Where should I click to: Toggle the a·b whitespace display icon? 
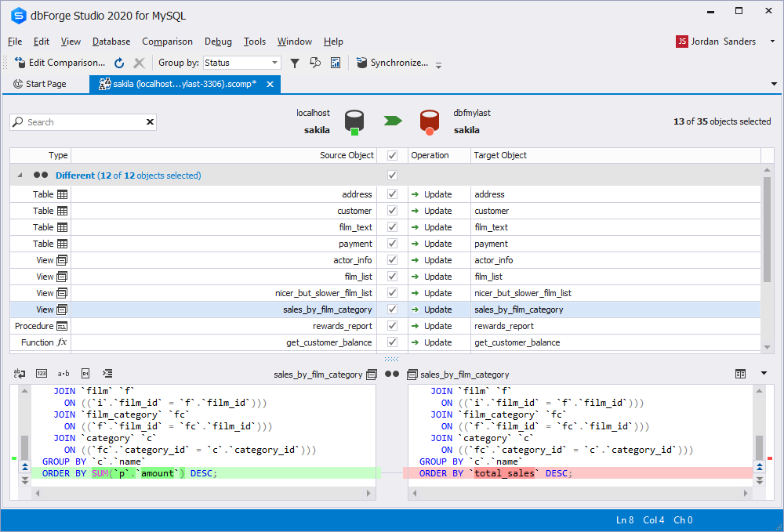pos(64,373)
